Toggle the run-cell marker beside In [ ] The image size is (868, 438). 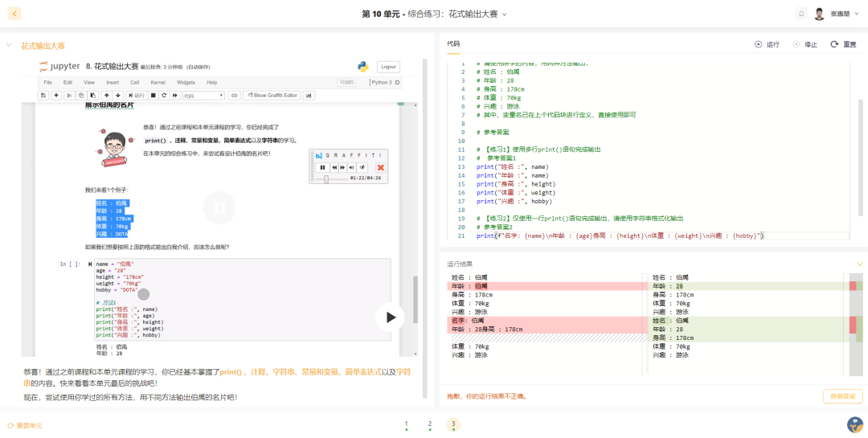pyautogui.click(x=90, y=264)
